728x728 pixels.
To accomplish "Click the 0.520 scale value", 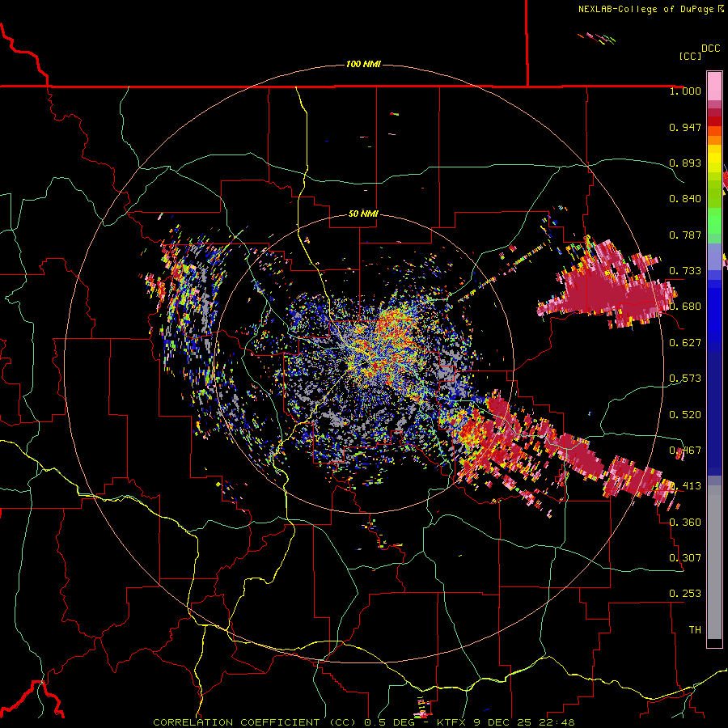I will [x=685, y=415].
